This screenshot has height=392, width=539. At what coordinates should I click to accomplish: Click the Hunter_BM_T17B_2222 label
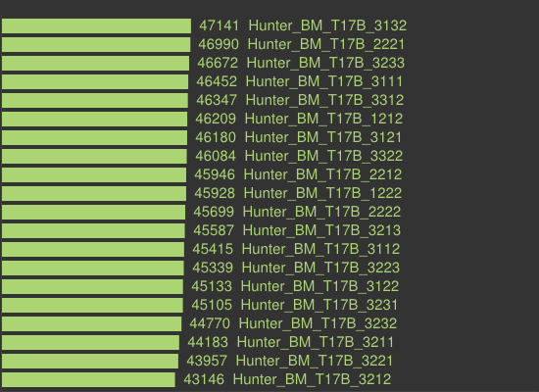321,212
